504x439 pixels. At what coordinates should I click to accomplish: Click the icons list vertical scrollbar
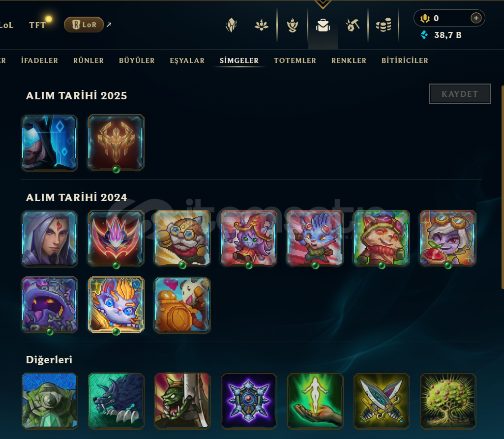pos(503,187)
